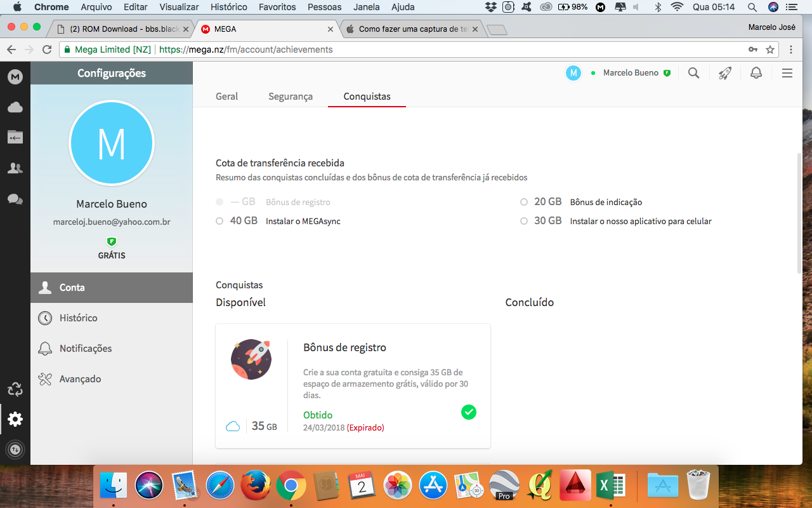Click the address bar URL
The image size is (812, 508).
pyautogui.click(x=246, y=50)
